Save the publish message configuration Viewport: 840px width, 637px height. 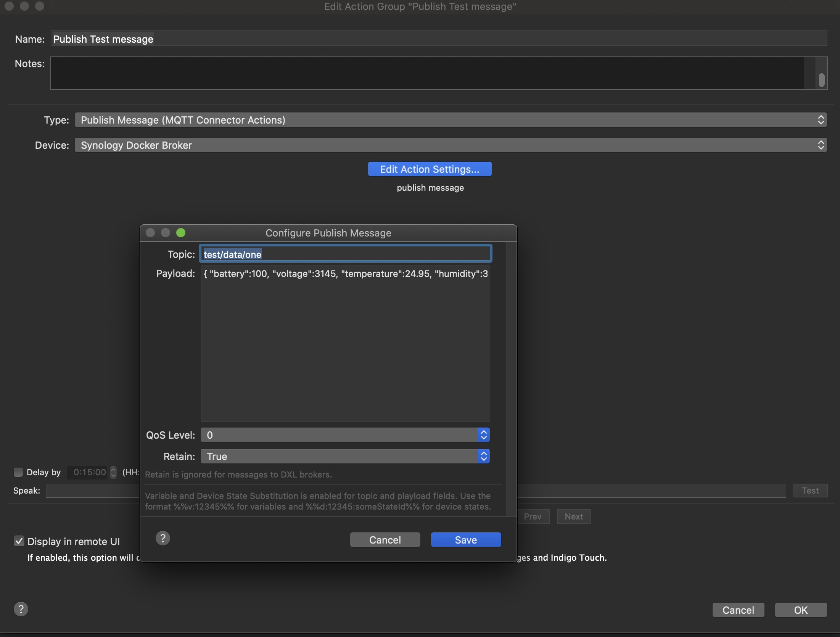click(466, 540)
